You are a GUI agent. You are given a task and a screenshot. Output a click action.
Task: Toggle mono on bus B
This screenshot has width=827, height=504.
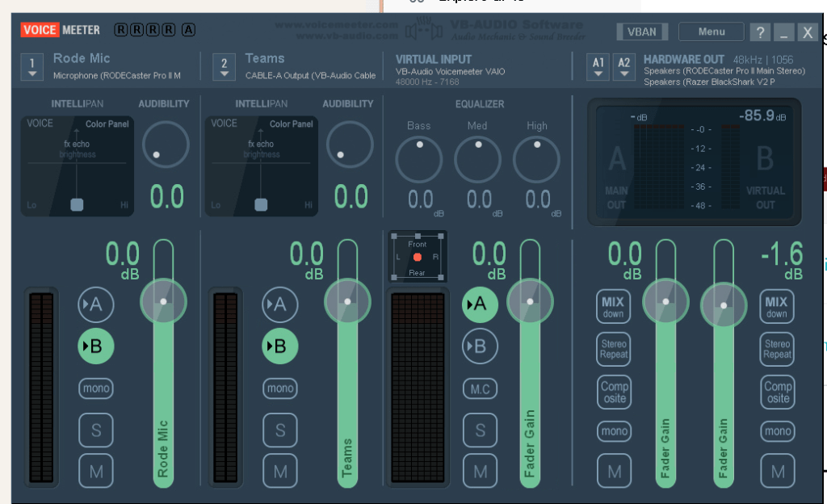click(778, 431)
